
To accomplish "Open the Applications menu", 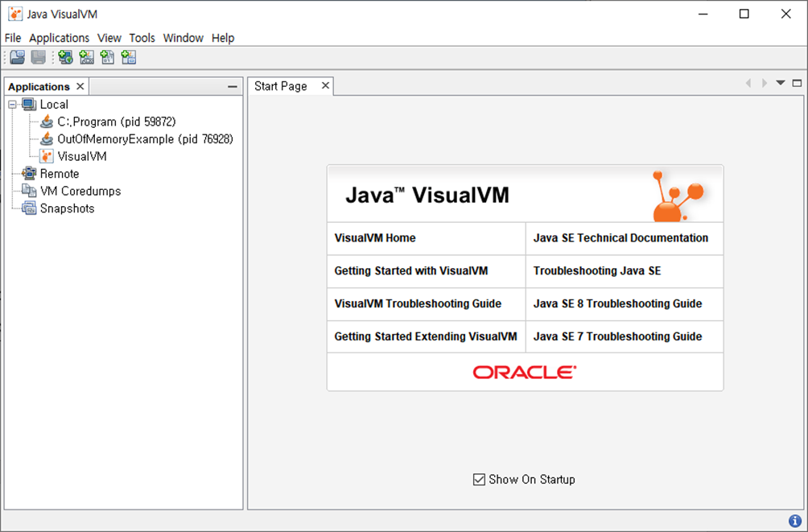I will point(60,38).
